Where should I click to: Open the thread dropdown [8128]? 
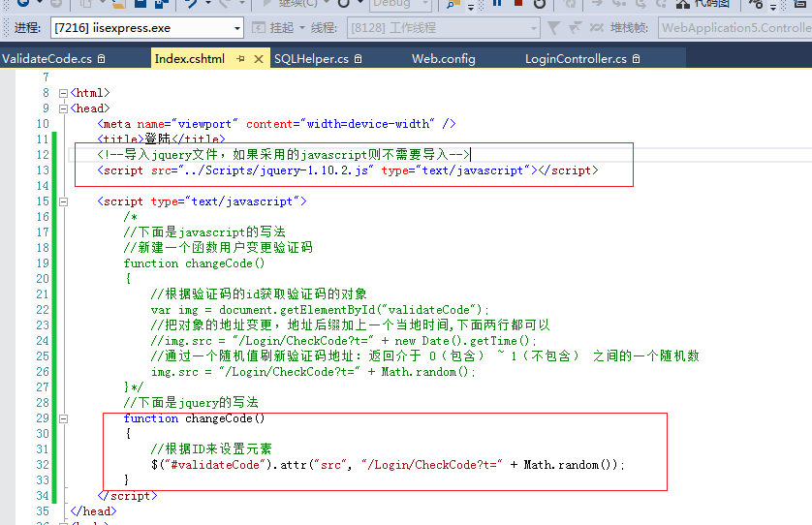tap(444, 28)
